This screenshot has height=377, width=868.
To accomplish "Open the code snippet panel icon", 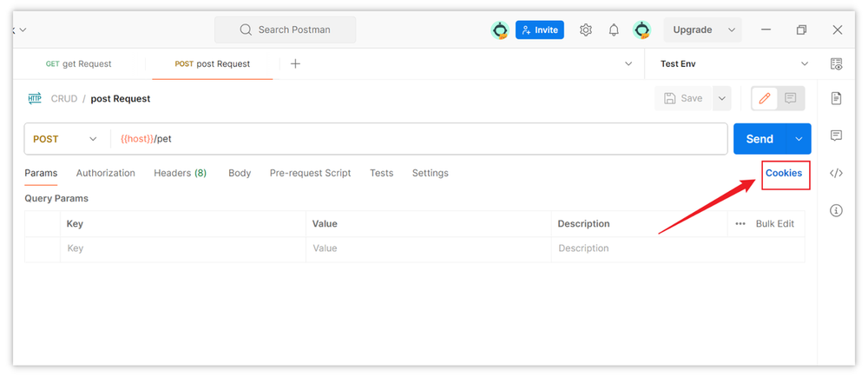I will 836,173.
